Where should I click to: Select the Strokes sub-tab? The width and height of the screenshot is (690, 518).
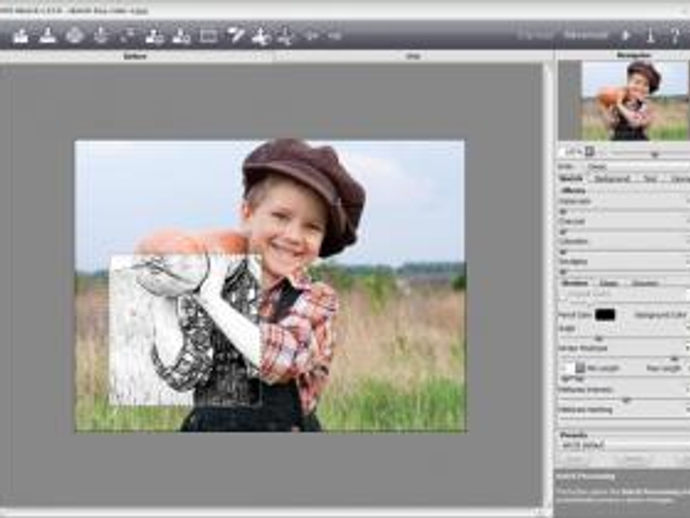(575, 283)
